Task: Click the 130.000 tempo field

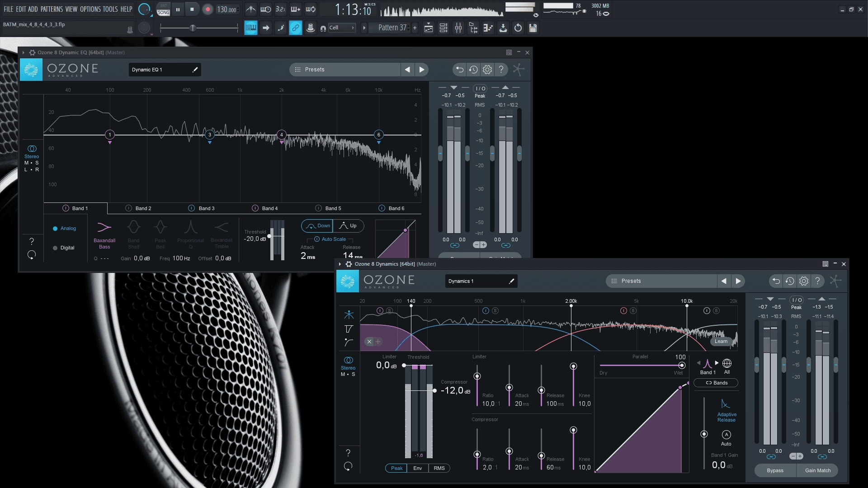Action: 227,9
